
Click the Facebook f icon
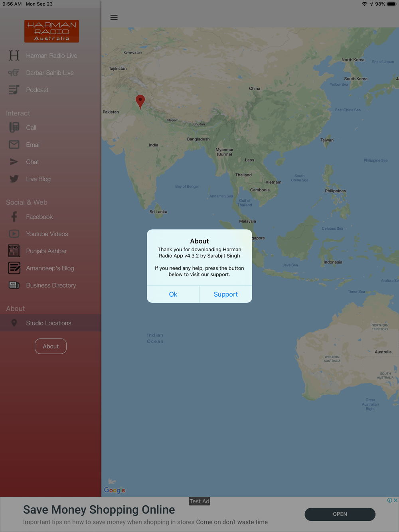click(x=14, y=217)
